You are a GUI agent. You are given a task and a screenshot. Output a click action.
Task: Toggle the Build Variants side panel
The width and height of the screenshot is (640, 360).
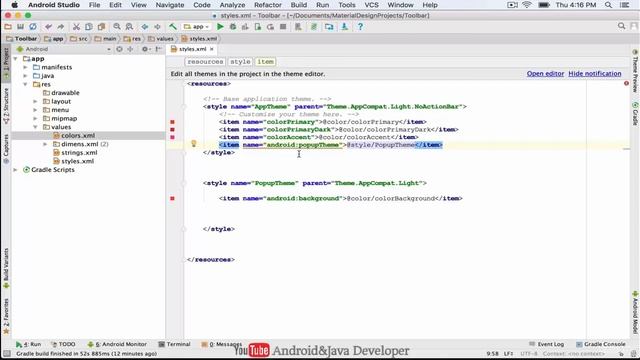[x=6, y=268]
